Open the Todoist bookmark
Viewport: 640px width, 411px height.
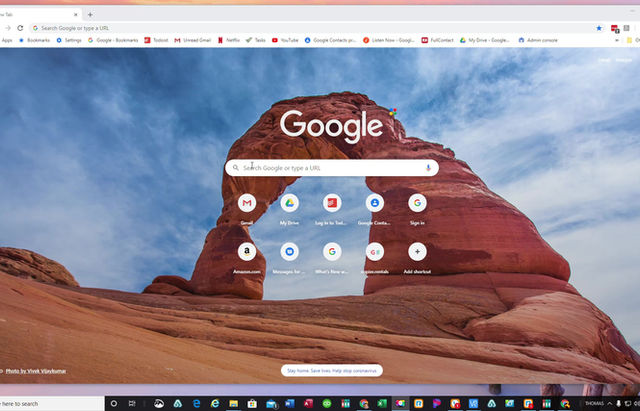point(156,40)
